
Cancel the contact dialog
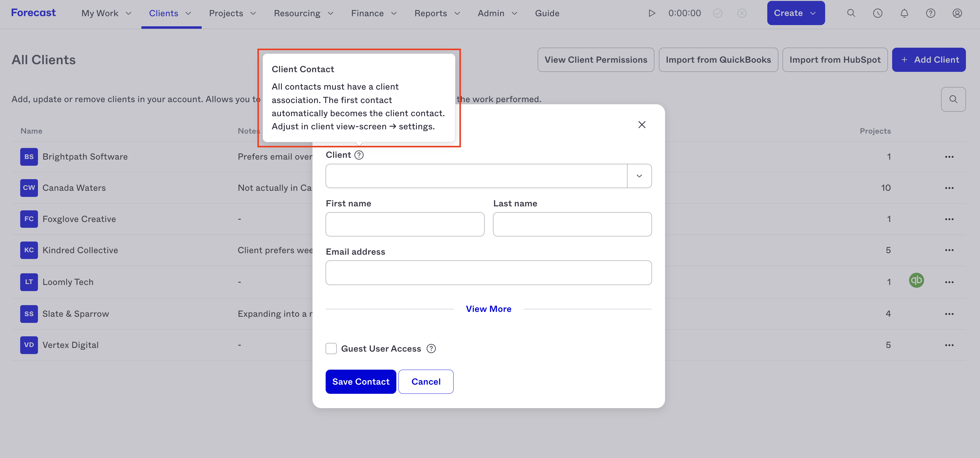click(426, 382)
